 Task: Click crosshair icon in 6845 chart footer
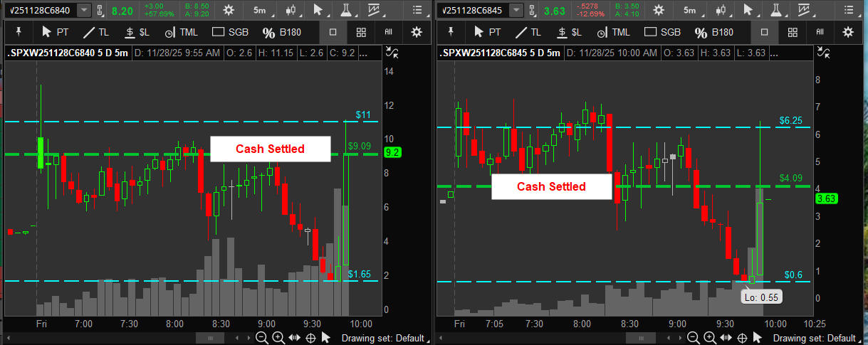coord(741,338)
